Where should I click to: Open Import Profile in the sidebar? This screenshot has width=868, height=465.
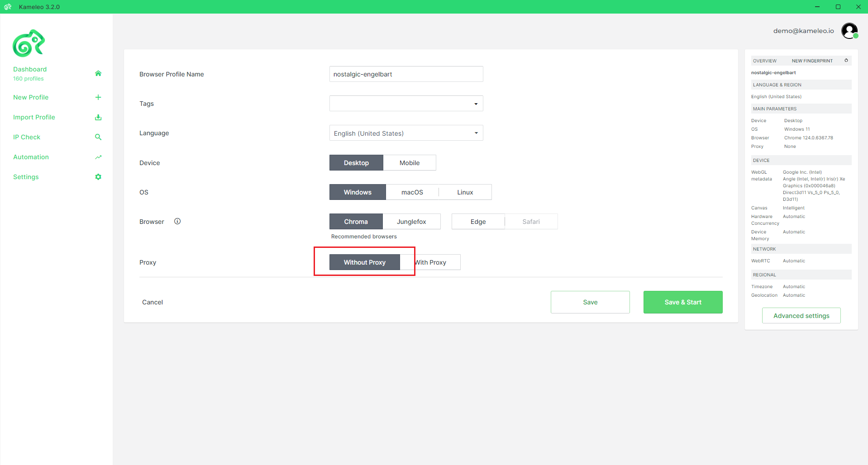(34, 117)
